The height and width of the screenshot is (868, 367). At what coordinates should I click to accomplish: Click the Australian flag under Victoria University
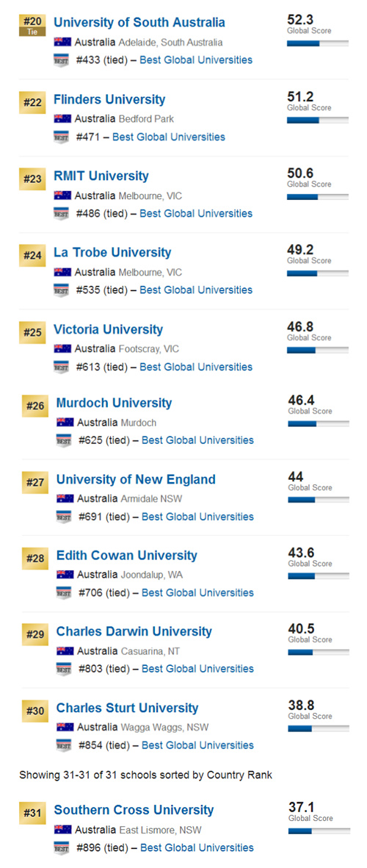click(x=62, y=349)
